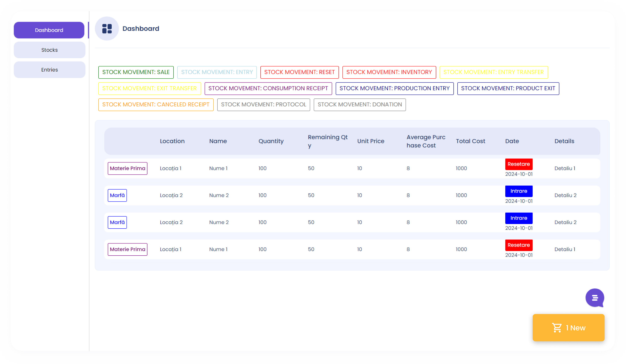This screenshot has width=626, height=364.
Task: Pick the Stock Movement: Production Entry filter
Action: pyautogui.click(x=394, y=88)
